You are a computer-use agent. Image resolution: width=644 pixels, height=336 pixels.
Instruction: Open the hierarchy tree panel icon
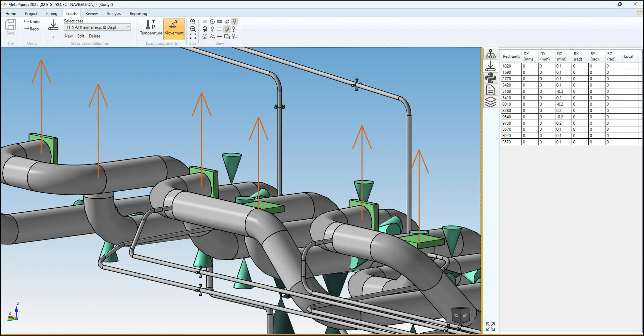pyautogui.click(x=490, y=54)
